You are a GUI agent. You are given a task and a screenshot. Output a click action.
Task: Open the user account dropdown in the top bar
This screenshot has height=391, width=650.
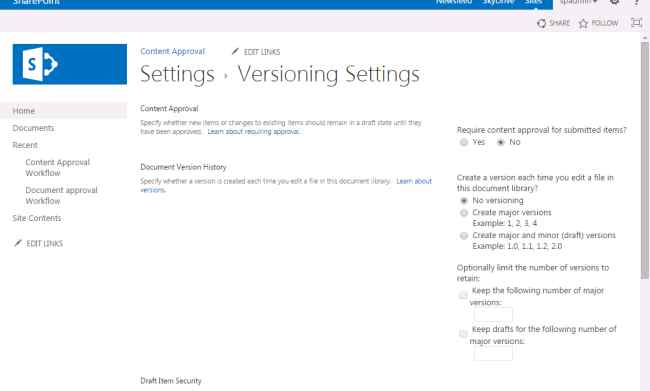click(579, 2)
